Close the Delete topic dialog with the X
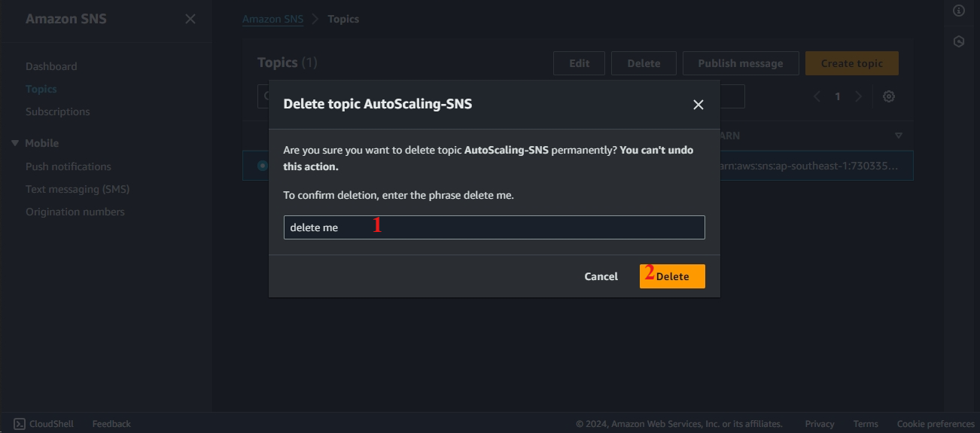 pos(698,105)
